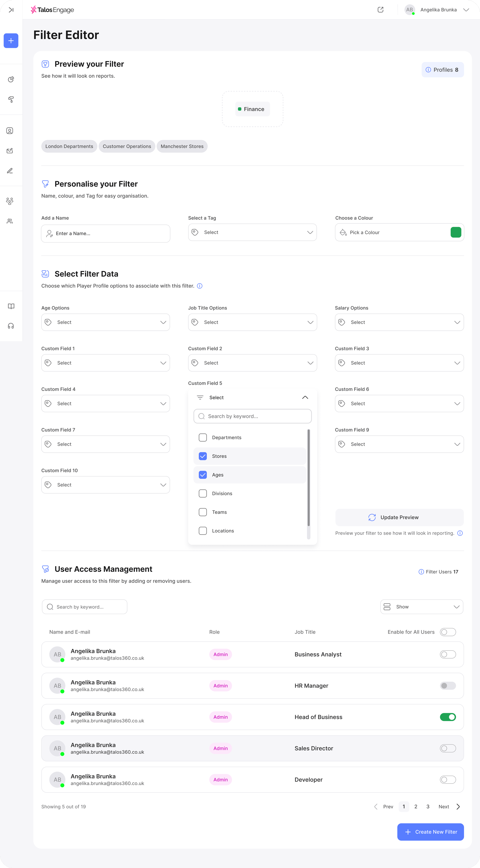
Task: Click info icon next to Select Filter Data description
Action: pyautogui.click(x=199, y=286)
